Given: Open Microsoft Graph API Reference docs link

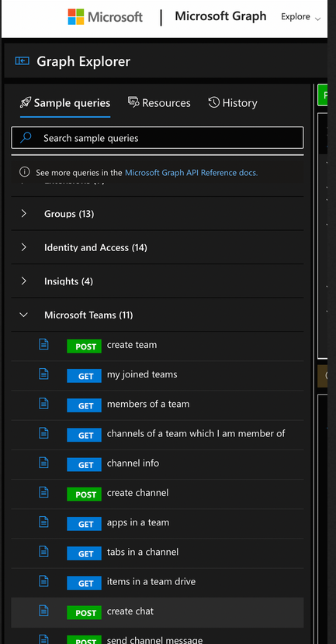Looking at the screenshot, I should (x=191, y=173).
